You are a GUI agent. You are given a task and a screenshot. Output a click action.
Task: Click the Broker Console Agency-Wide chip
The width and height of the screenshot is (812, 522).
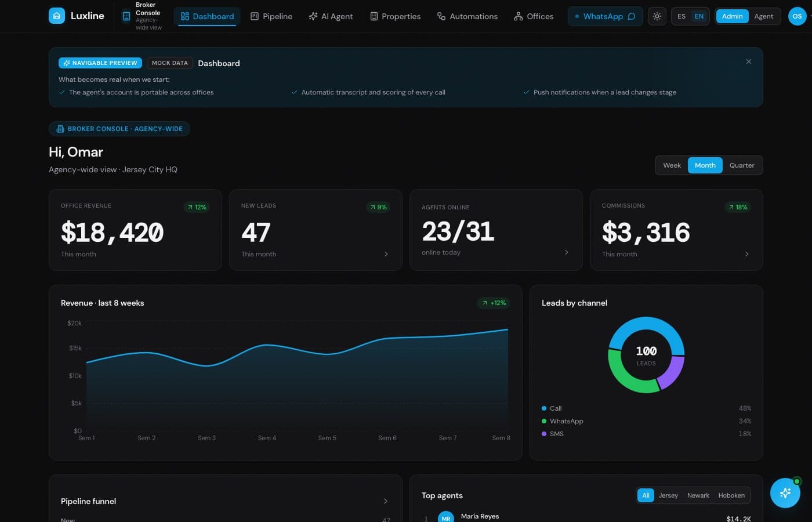pyautogui.click(x=119, y=129)
